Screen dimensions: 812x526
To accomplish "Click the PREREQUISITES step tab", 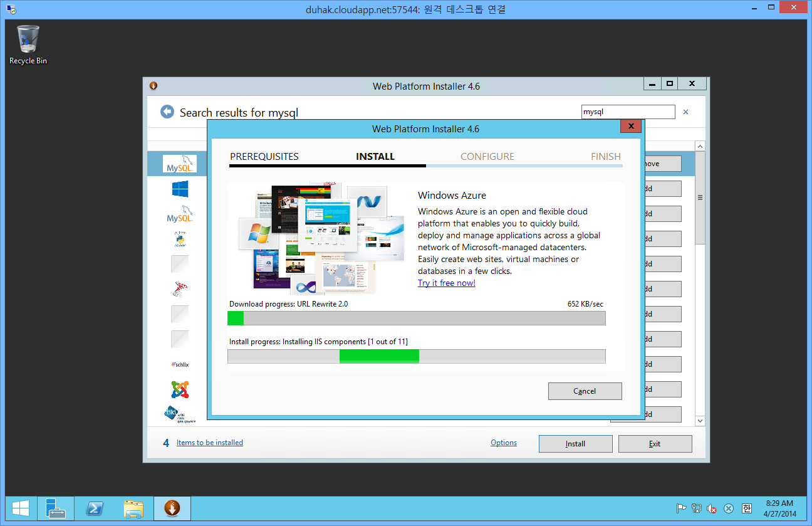I will (x=264, y=157).
